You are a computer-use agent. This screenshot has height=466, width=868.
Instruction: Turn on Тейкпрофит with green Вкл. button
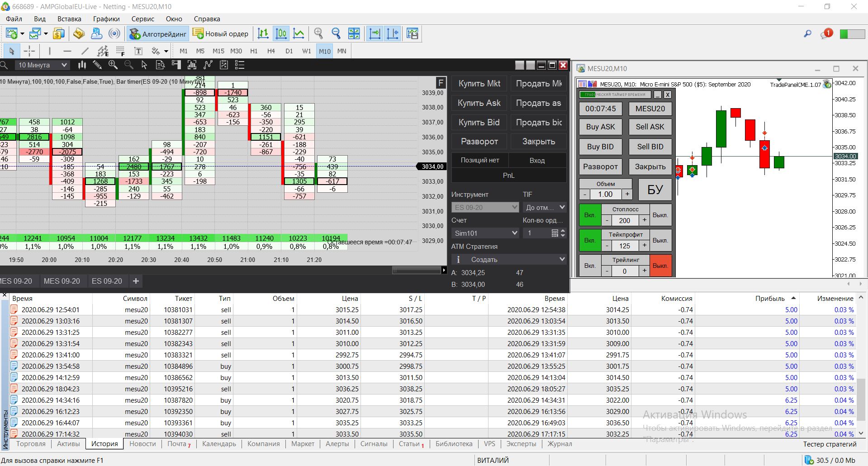590,240
